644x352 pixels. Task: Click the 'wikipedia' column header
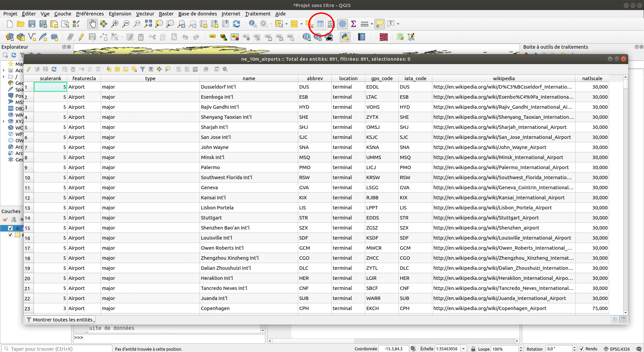pyautogui.click(x=504, y=79)
